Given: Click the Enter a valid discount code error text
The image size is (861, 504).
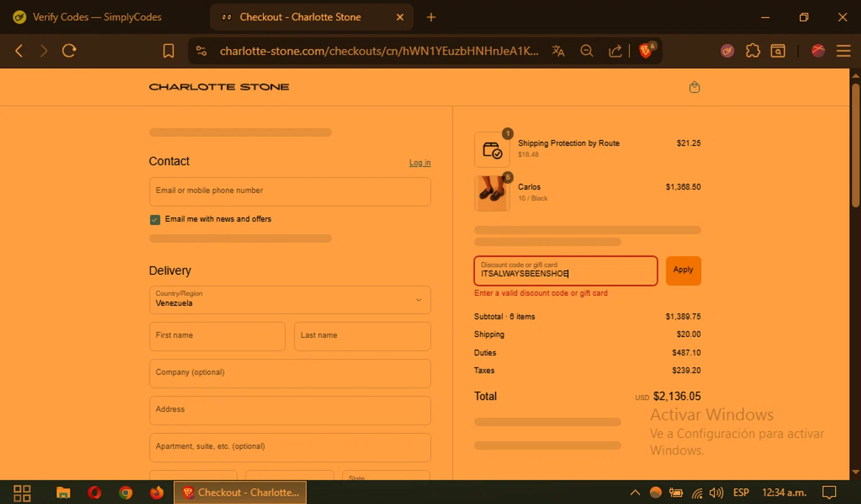Looking at the screenshot, I should point(541,293).
